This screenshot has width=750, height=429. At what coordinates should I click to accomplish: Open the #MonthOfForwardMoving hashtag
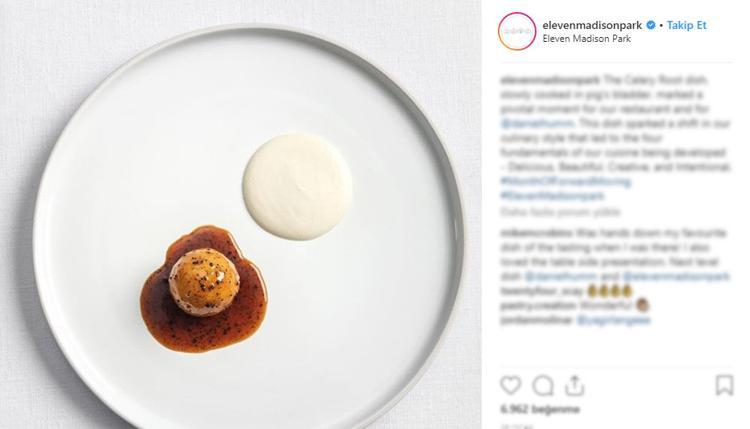(566, 182)
